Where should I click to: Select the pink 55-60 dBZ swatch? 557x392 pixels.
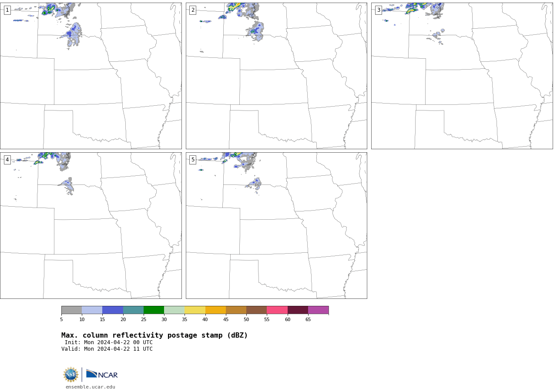tap(277, 310)
